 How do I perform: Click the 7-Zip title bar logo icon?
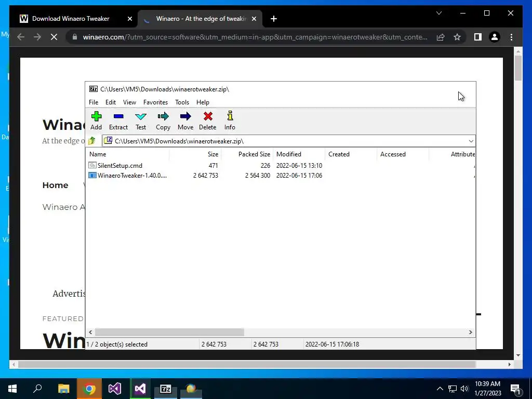[x=94, y=89]
